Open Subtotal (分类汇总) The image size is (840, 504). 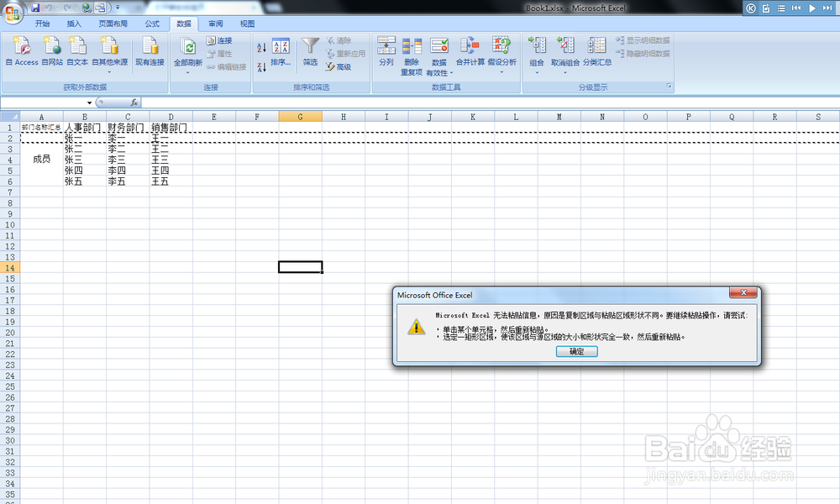pyautogui.click(x=596, y=51)
